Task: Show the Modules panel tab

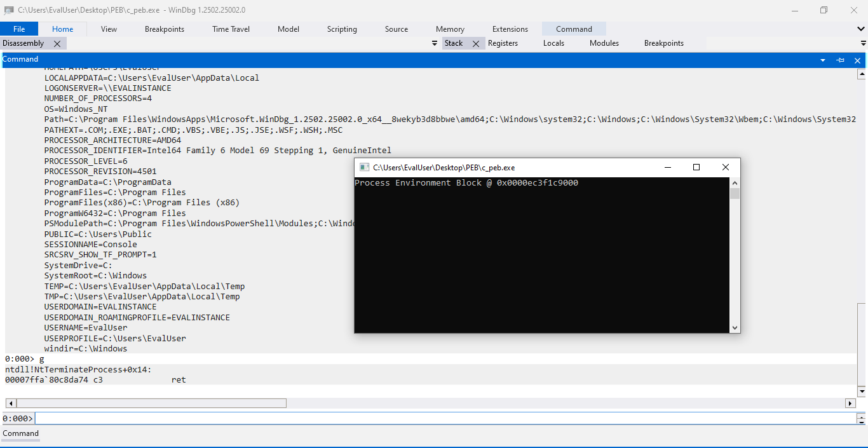Action: click(x=604, y=43)
